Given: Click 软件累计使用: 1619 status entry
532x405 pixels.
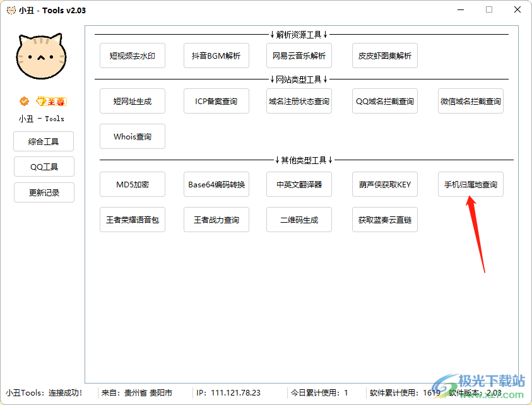Looking at the screenshot, I should point(405,393).
